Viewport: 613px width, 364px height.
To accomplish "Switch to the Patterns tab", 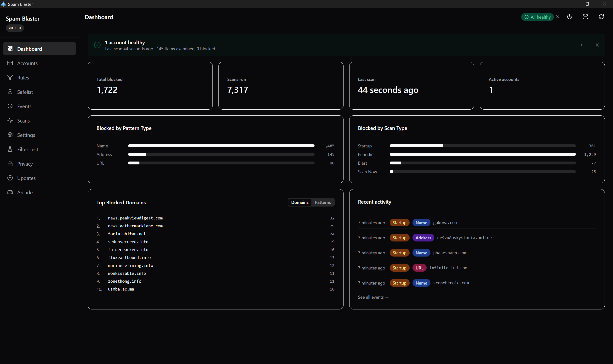I will (323, 202).
